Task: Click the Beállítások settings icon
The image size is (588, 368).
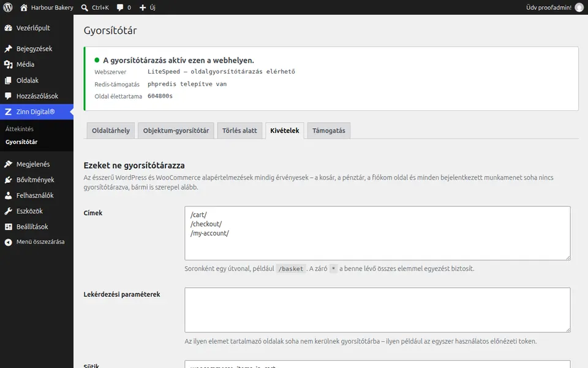Action: click(x=8, y=227)
